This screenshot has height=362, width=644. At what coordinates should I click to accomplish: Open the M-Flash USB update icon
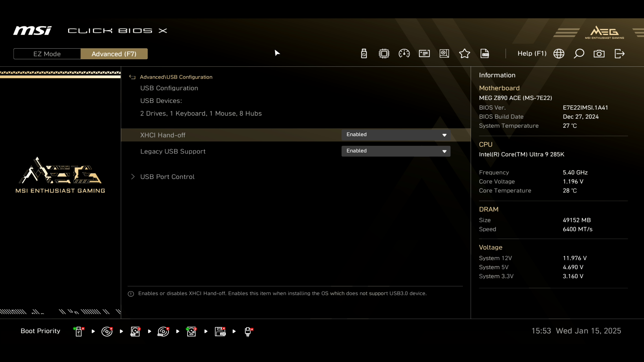pos(364,54)
